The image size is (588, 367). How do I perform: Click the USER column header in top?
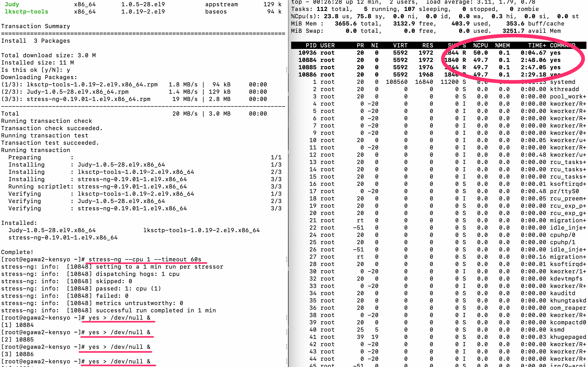(x=327, y=45)
